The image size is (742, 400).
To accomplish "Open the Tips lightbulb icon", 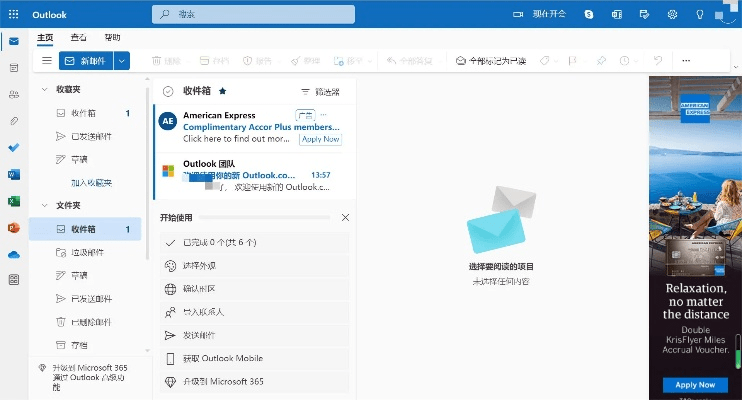I will coord(700,14).
